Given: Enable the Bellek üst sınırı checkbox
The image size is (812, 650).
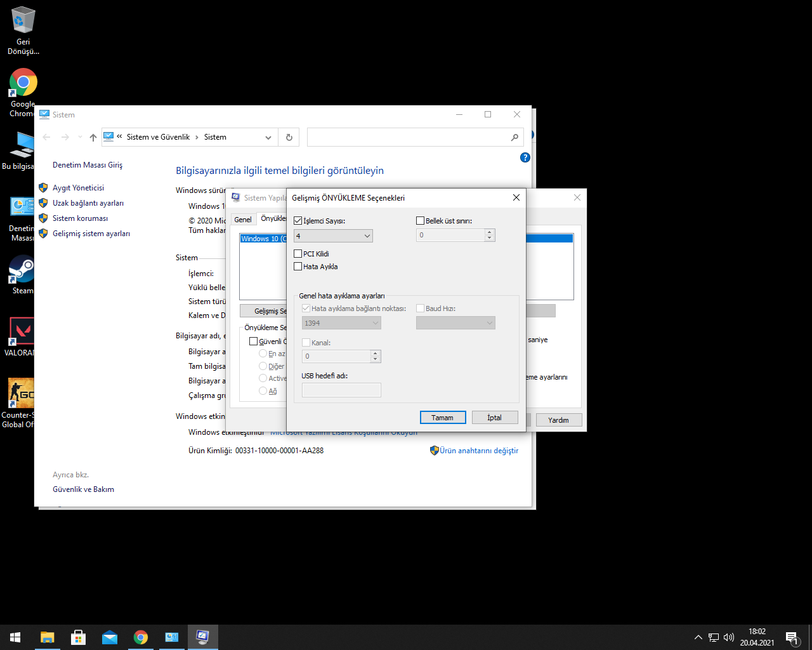Looking at the screenshot, I should (x=420, y=221).
